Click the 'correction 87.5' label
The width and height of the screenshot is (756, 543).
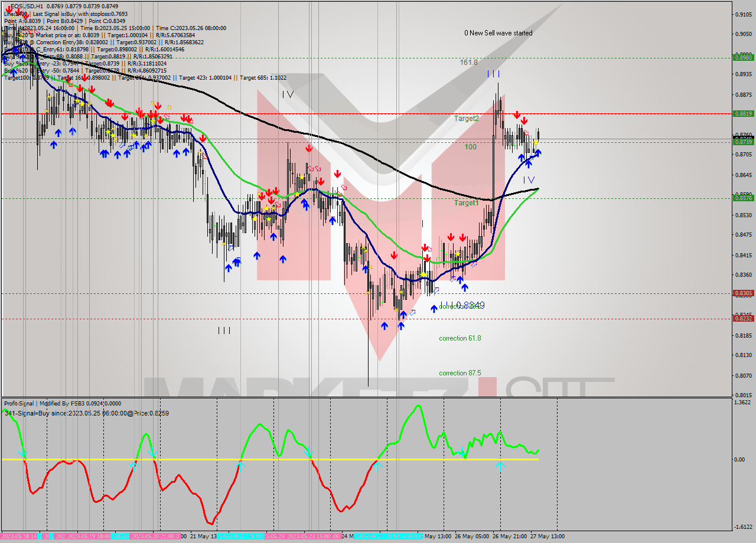[460, 373]
